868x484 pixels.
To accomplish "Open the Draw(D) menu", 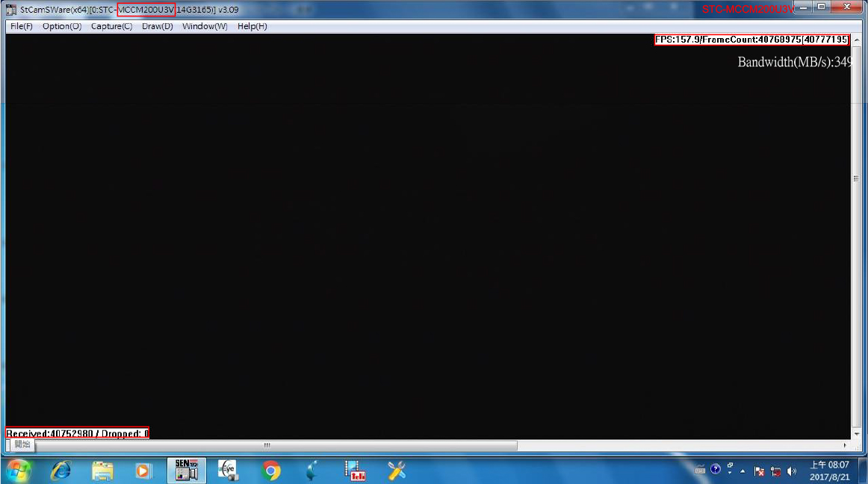I will (x=157, y=26).
